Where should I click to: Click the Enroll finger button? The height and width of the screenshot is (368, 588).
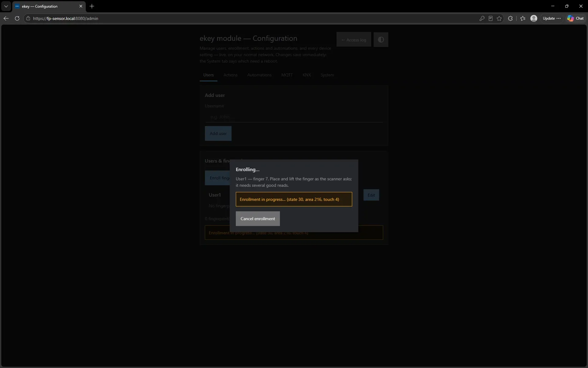click(217, 178)
